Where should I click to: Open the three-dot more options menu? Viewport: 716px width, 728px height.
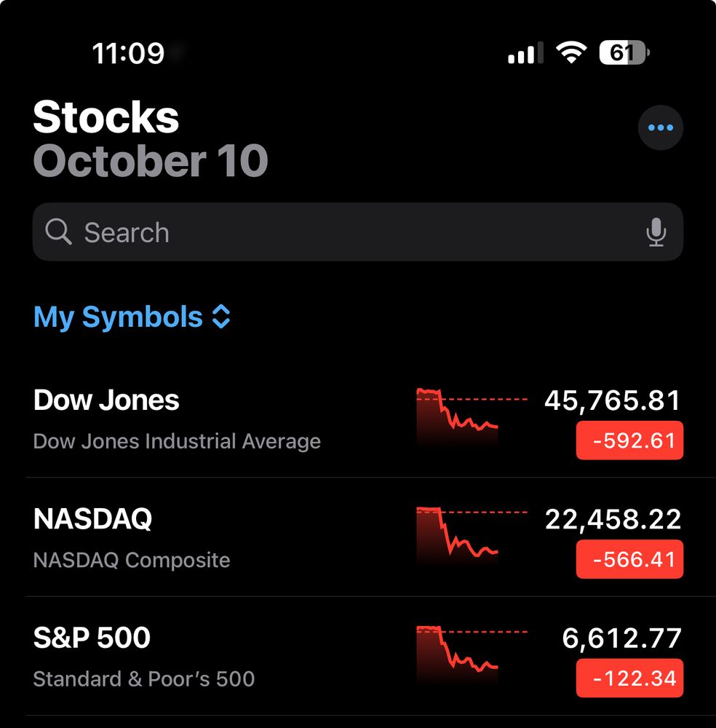660,128
